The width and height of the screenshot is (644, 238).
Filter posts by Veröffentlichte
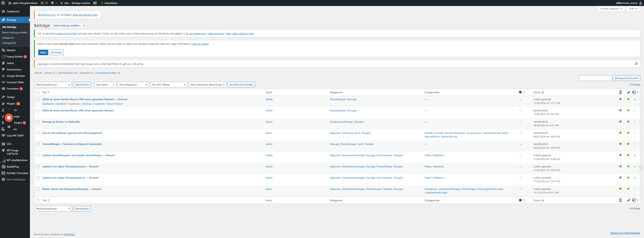click(x=66, y=73)
